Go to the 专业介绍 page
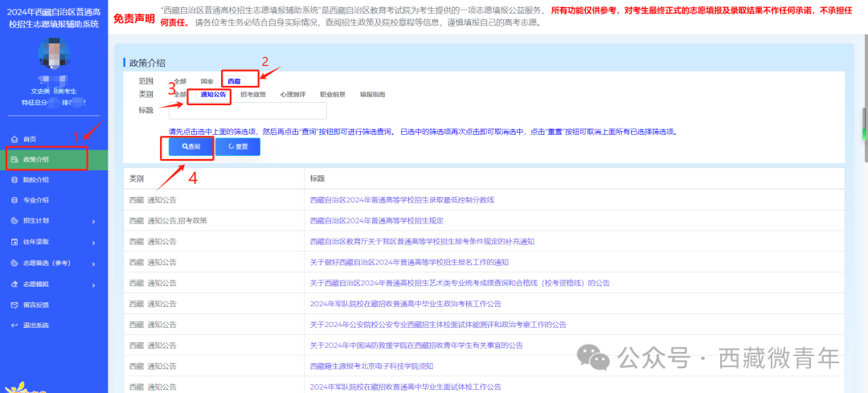The height and width of the screenshot is (393, 868). point(54,200)
